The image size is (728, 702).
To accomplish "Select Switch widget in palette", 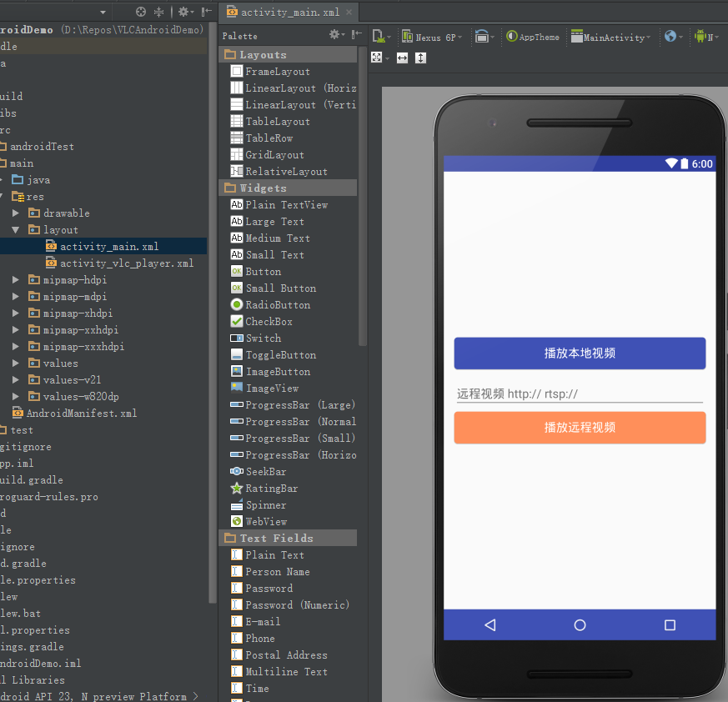I will pos(263,338).
